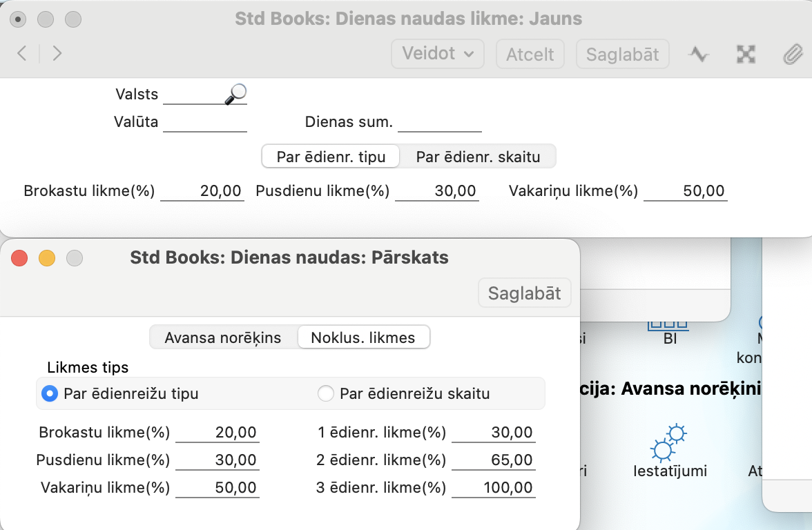Edit Vakariņu likme(%) field in Jauns window

point(685,191)
